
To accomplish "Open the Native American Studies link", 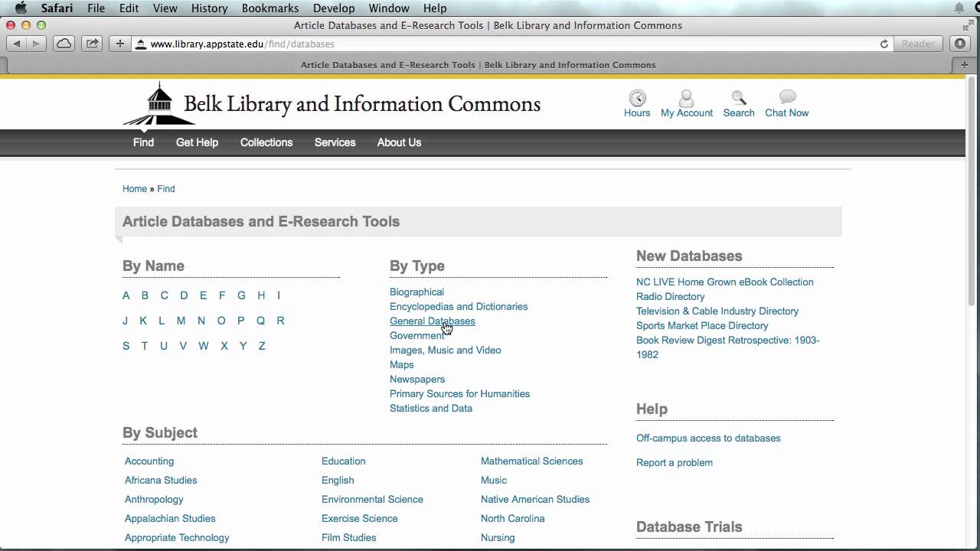I will coord(535,500).
